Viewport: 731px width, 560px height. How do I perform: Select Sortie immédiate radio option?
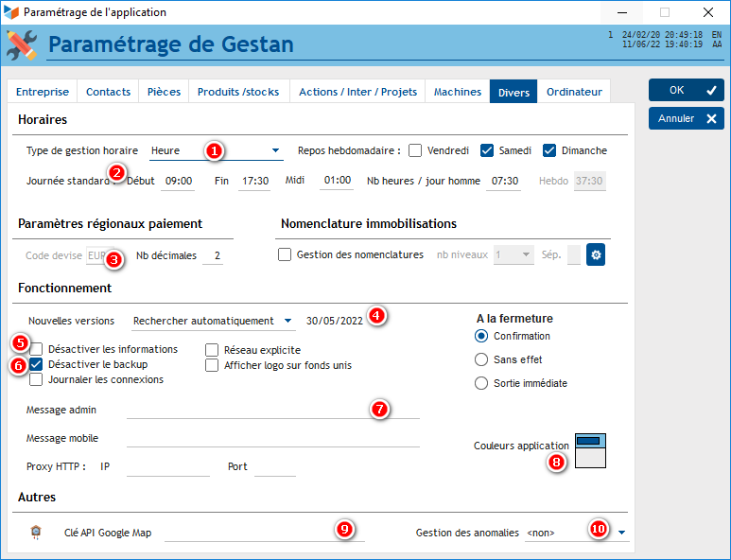coord(481,383)
